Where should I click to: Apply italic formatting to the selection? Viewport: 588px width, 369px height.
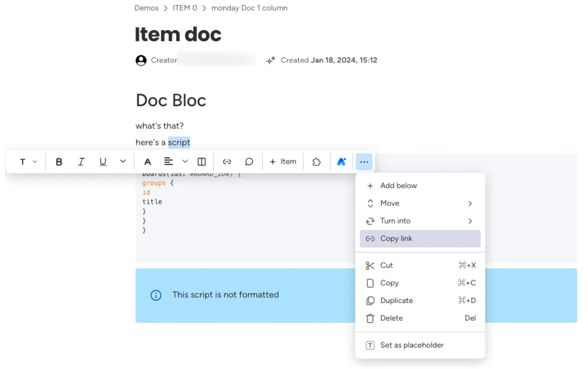[81, 162]
